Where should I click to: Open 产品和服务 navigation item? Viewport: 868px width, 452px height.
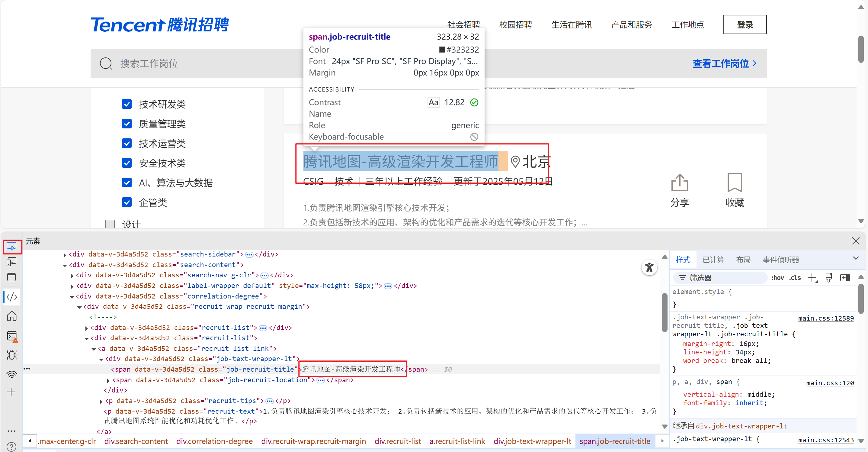coord(632,24)
